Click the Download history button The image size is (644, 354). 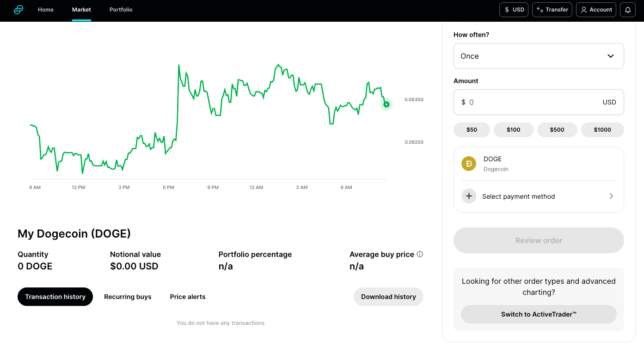(388, 297)
